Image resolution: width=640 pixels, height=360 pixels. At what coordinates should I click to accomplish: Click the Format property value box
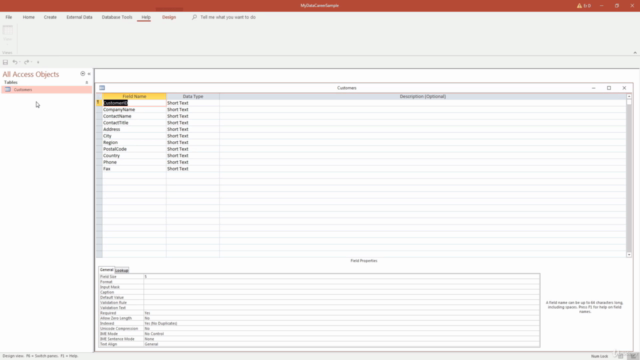(341, 282)
